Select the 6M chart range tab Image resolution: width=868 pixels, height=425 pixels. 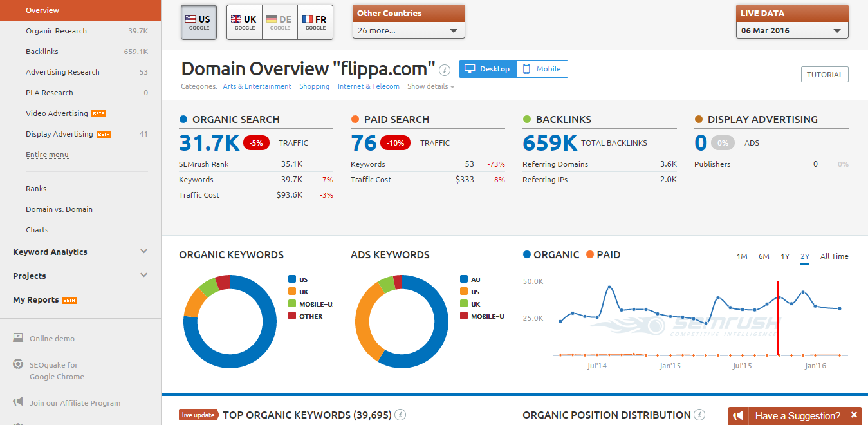[764, 256]
